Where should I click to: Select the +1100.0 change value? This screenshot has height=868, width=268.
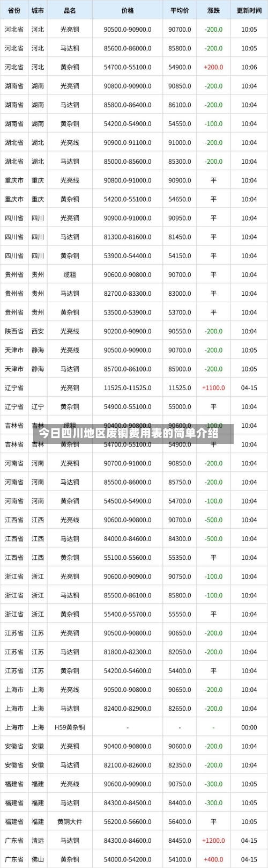213,388
